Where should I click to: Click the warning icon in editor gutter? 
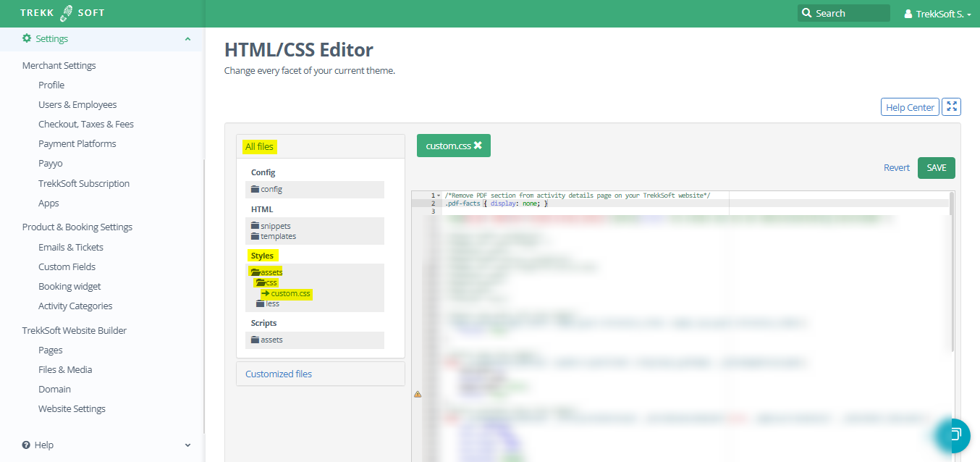click(418, 394)
